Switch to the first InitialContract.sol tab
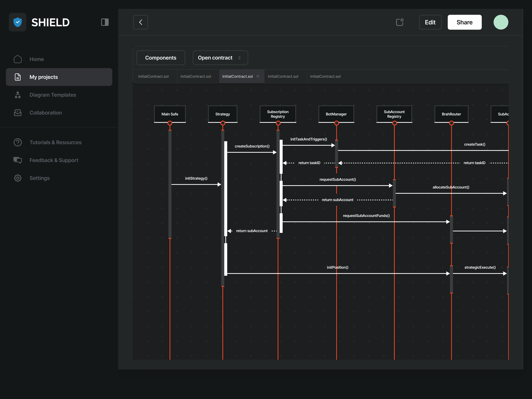This screenshot has width=532, height=399. point(153,76)
